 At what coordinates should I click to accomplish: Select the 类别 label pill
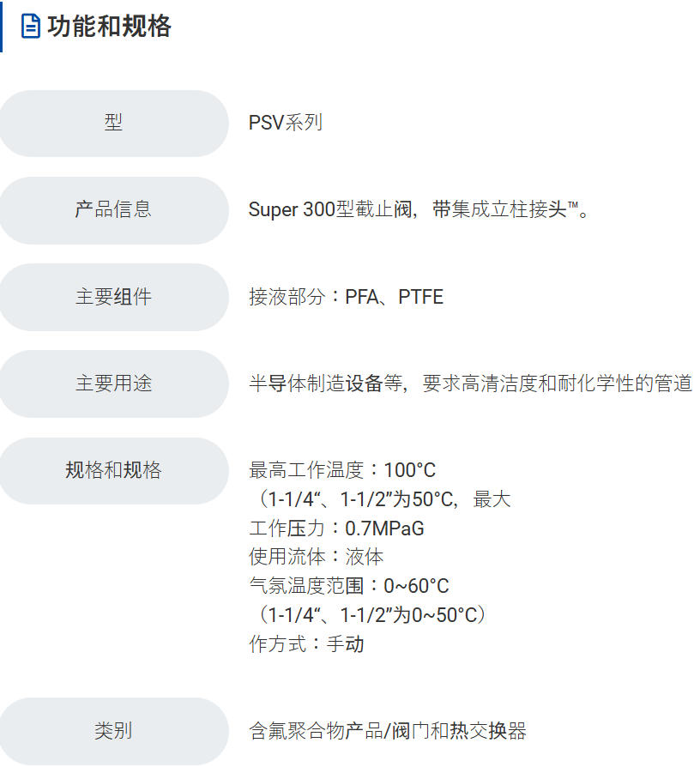[x=113, y=731]
